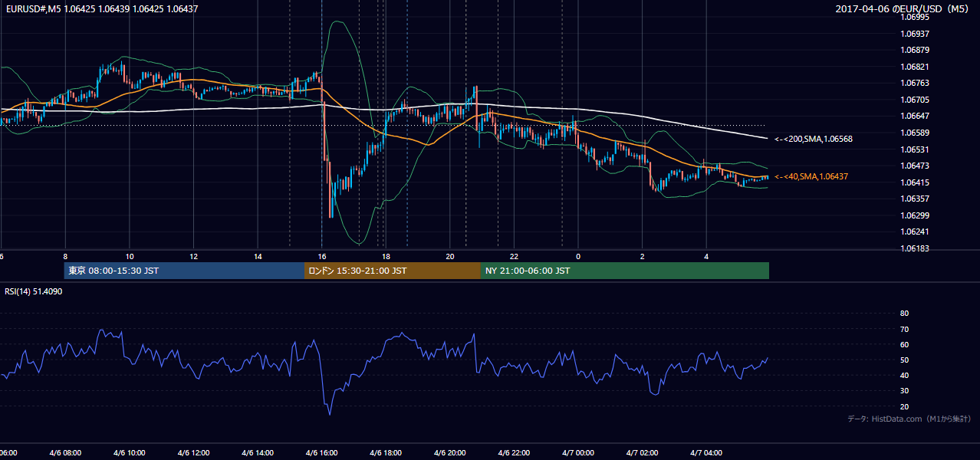The image size is (980, 460).
Task: Click the HistData.com data source credit
Action: click(909, 419)
